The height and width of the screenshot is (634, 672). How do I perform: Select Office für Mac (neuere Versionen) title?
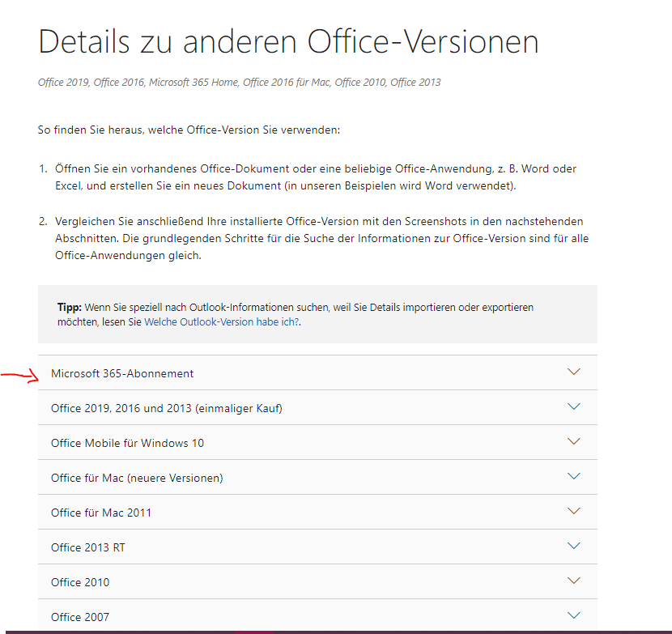[x=137, y=478]
